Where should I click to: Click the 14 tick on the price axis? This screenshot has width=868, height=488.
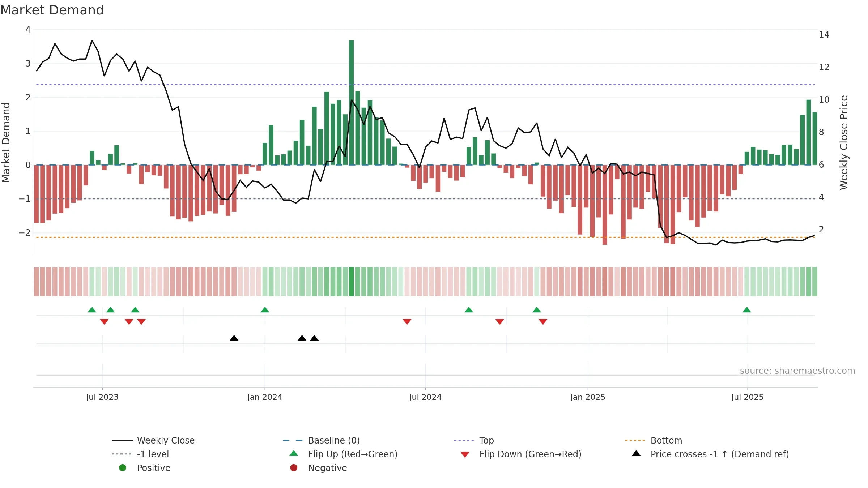[824, 35]
